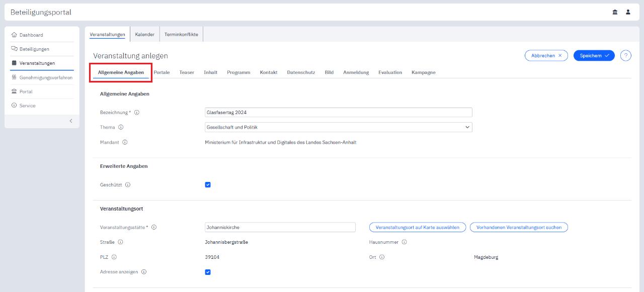Screen dimensions: 644x292
Task: Click the Beteiligungsportal title
Action: [41, 12]
